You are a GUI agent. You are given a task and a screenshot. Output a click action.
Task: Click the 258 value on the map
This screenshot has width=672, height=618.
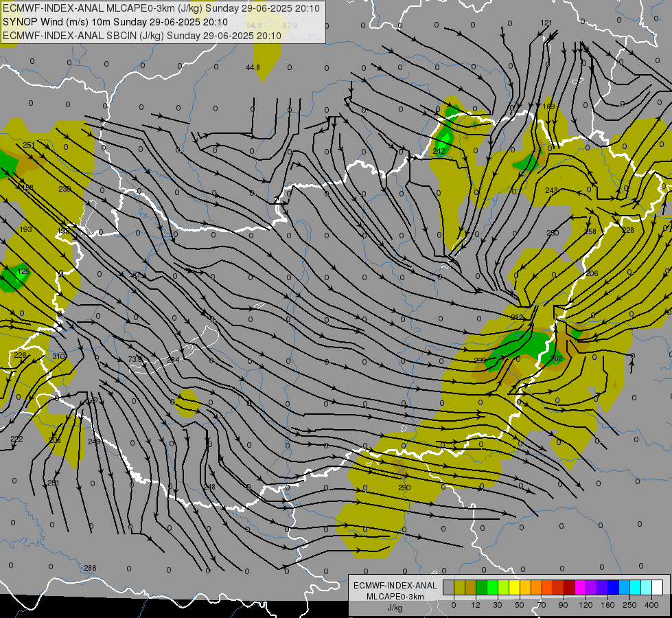click(590, 231)
